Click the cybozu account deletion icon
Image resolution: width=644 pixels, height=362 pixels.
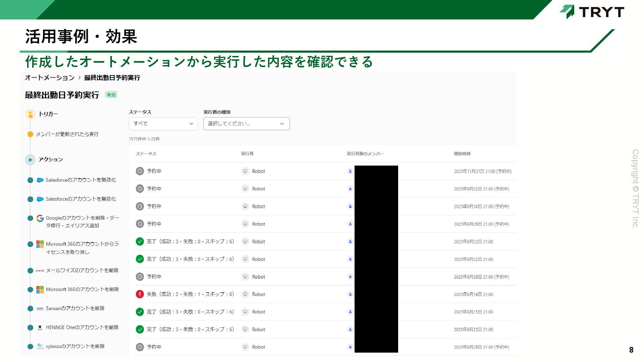(x=40, y=346)
